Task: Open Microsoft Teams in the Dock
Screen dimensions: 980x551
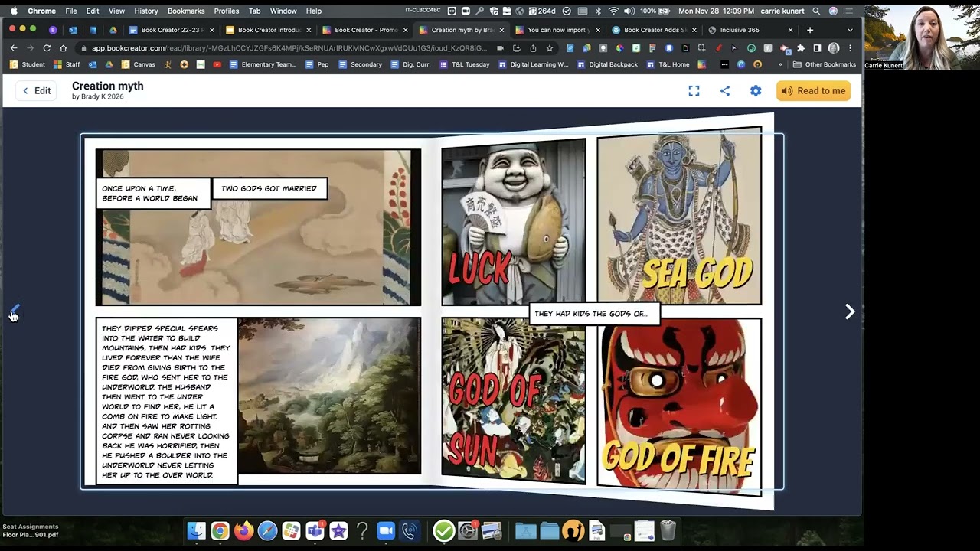Action: pyautogui.click(x=315, y=530)
